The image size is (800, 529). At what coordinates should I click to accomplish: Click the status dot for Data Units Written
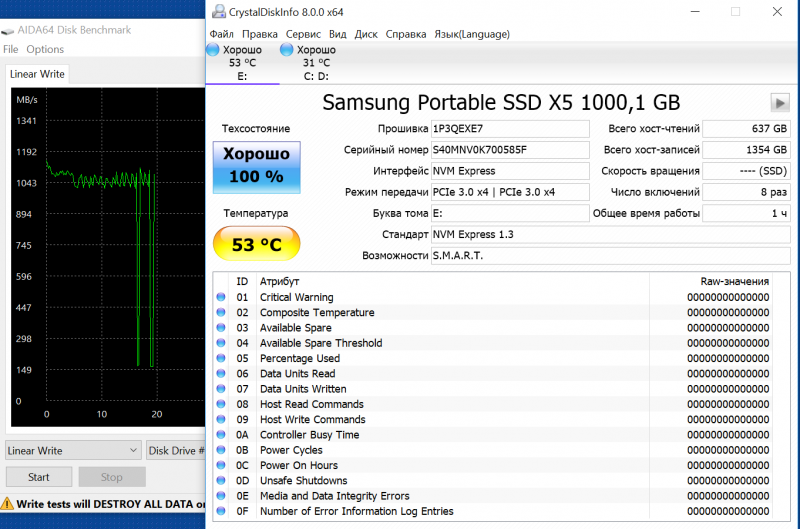click(x=221, y=389)
